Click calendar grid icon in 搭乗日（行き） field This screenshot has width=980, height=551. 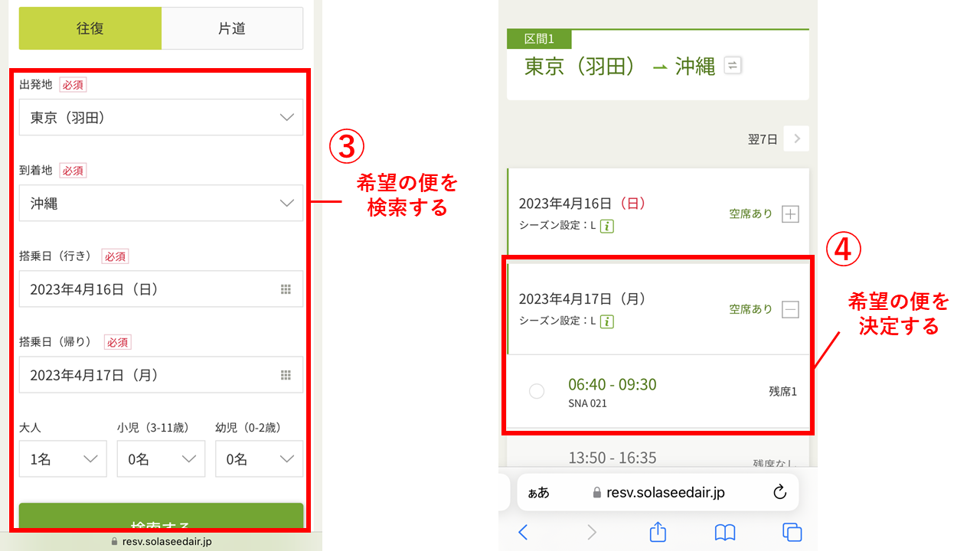286,289
